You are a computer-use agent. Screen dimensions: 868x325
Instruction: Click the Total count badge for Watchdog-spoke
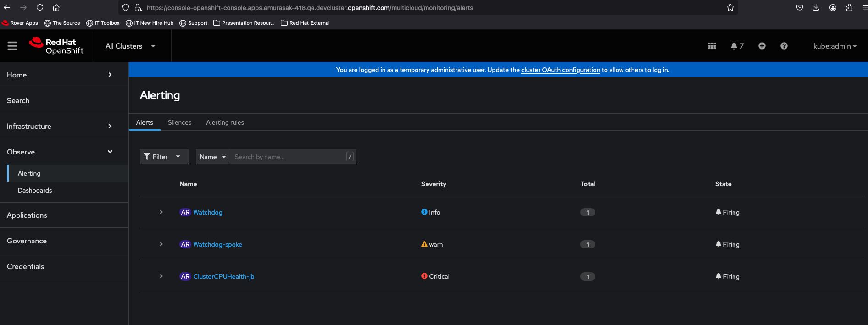[x=587, y=244]
